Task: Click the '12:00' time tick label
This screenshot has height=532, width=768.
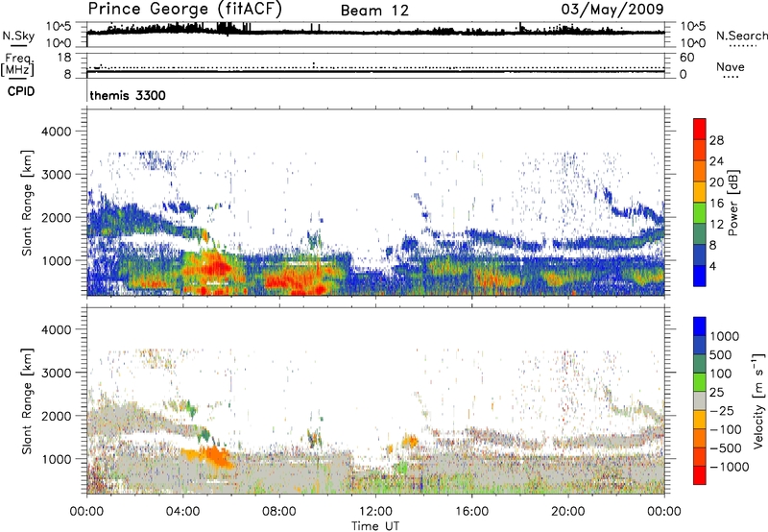Action: coord(375,512)
